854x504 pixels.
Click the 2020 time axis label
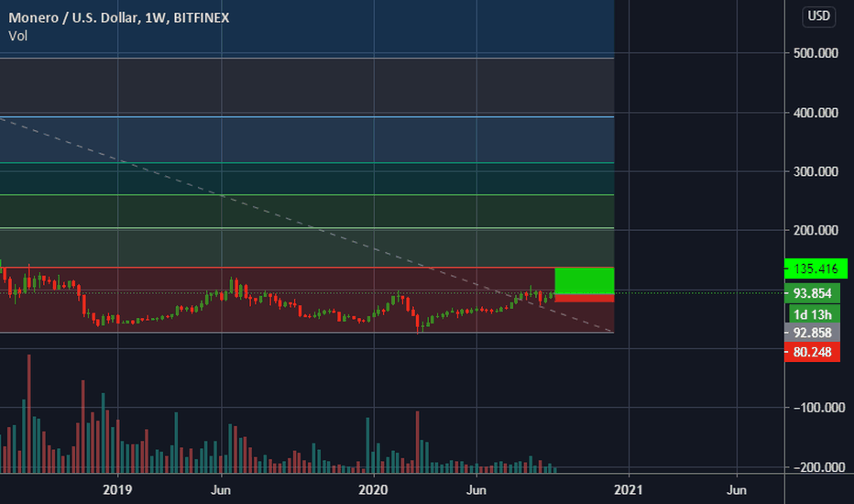tap(373, 490)
